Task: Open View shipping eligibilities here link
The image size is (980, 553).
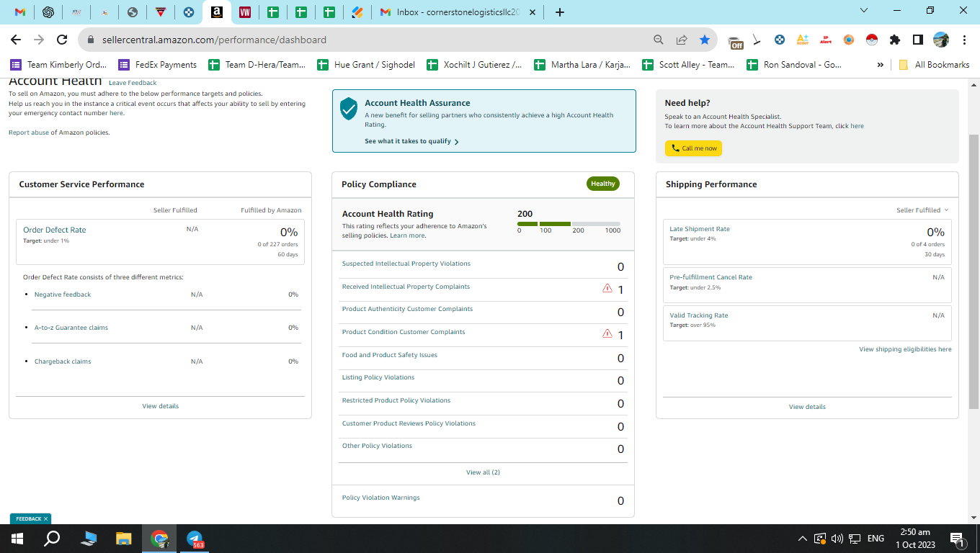Action: tap(905, 349)
